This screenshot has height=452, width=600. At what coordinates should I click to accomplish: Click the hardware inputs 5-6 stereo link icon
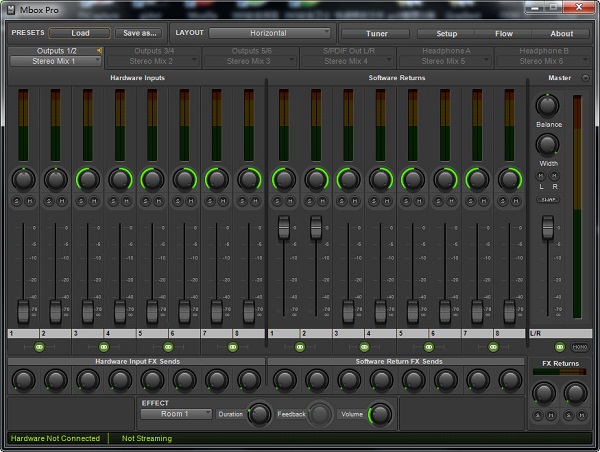pyautogui.click(x=168, y=347)
